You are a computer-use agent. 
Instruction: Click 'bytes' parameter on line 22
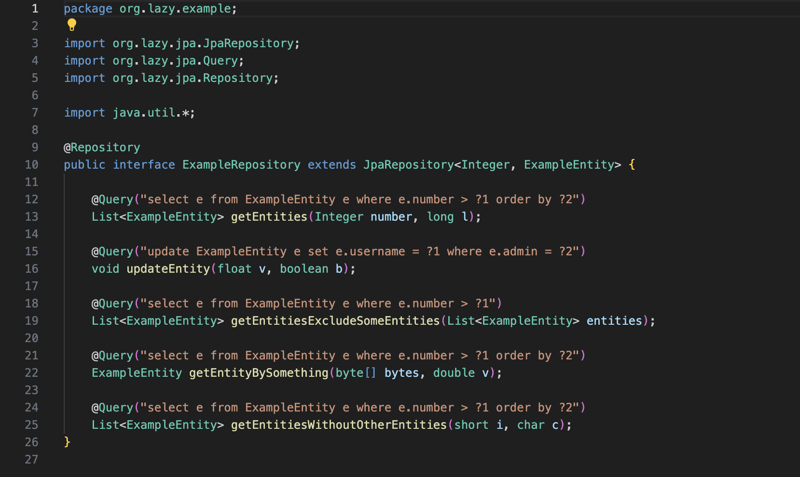tap(402, 373)
